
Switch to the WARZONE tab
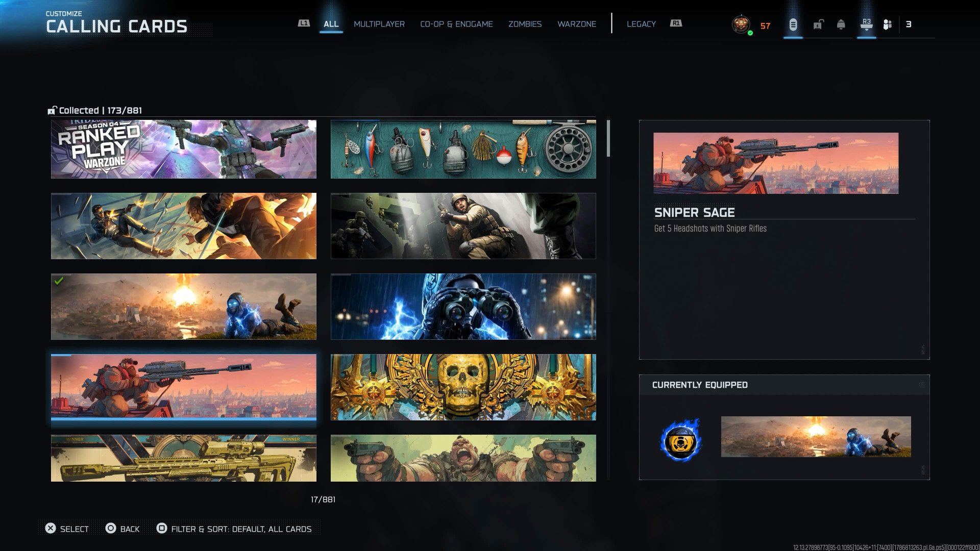tap(577, 24)
